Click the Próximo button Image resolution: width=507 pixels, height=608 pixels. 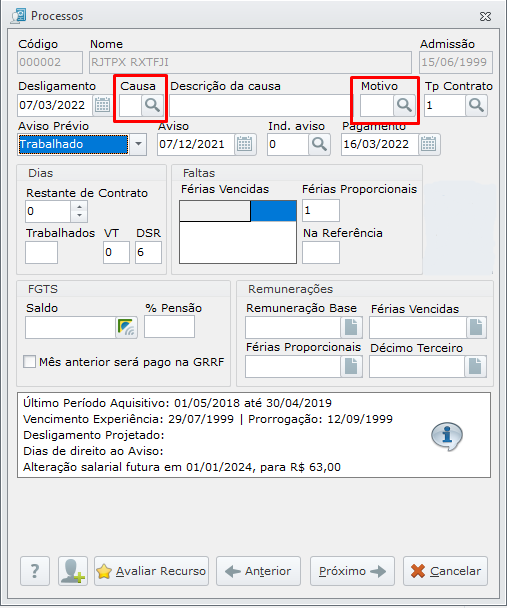pyautogui.click(x=352, y=571)
